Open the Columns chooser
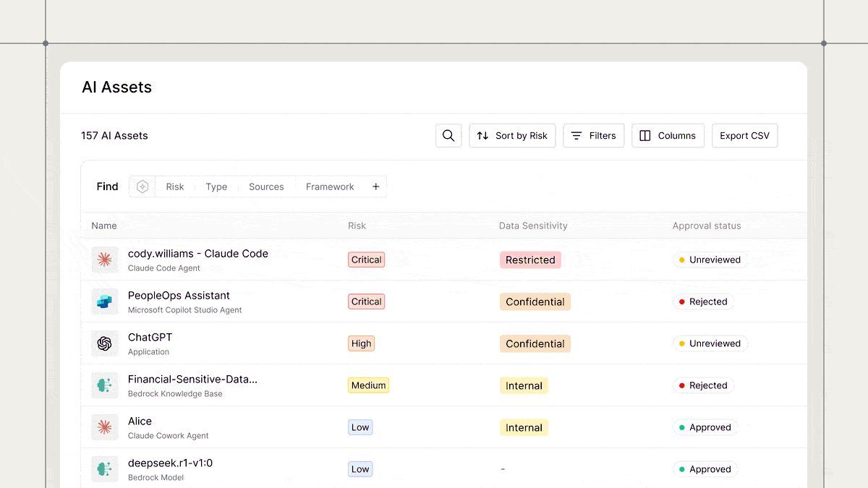The width and height of the screenshot is (868, 488). [668, 136]
